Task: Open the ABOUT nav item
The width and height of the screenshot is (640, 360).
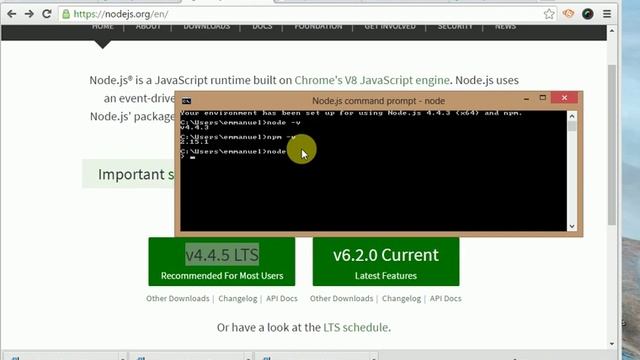Action: [148, 27]
